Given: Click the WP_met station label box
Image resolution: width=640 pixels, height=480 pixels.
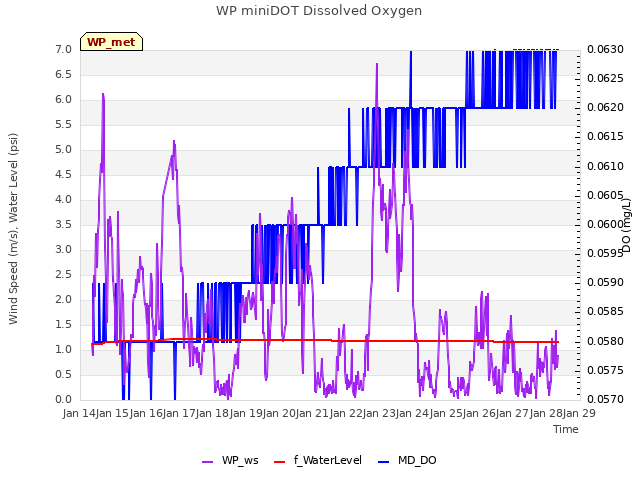Looking at the screenshot, I should [111, 42].
